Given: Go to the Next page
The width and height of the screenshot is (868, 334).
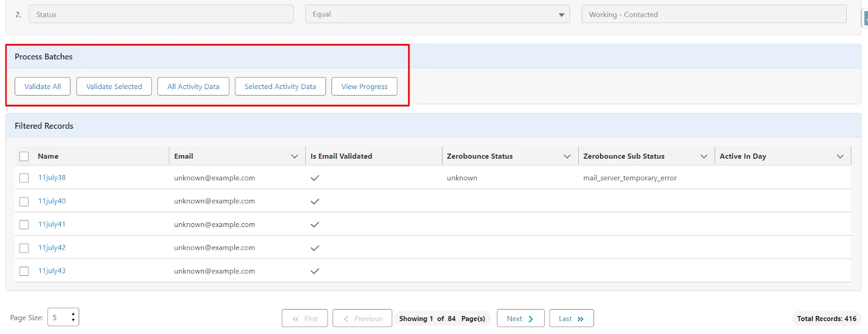Looking at the screenshot, I should point(520,319).
